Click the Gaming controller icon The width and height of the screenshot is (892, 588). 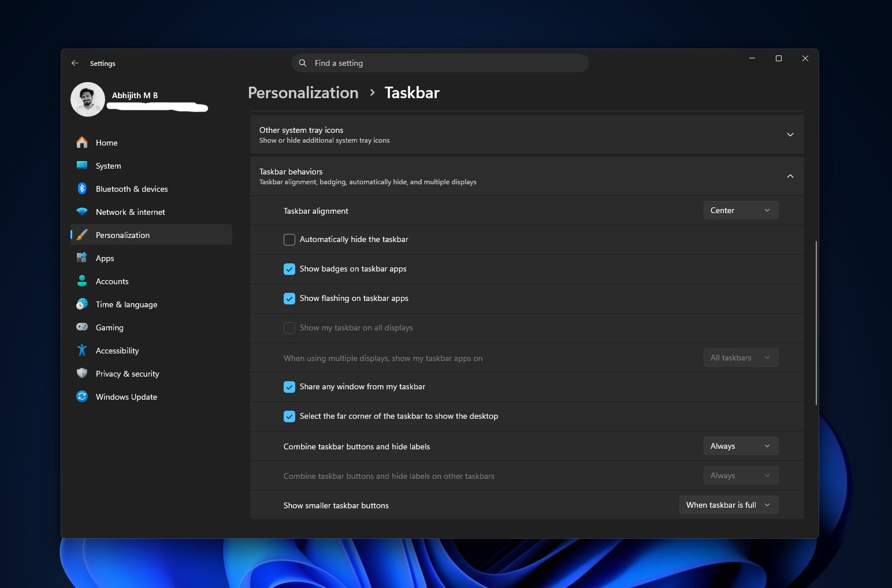(x=82, y=327)
